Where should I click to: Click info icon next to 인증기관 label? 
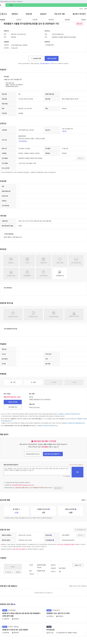click(51, 535)
